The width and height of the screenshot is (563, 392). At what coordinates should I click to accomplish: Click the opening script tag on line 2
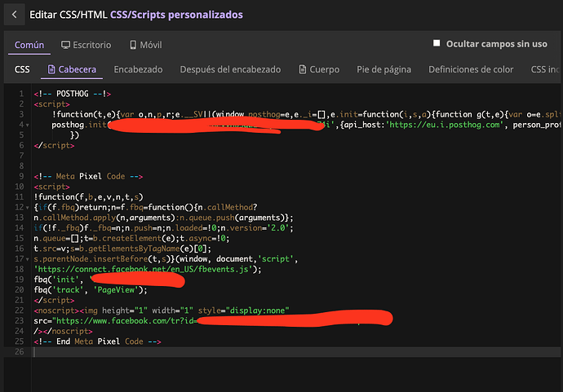51,104
